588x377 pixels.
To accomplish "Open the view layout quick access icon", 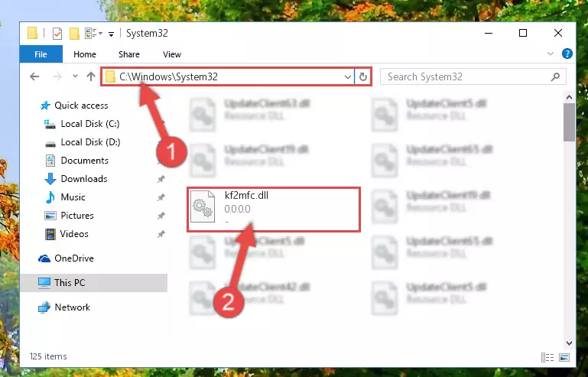I will pos(93,34).
